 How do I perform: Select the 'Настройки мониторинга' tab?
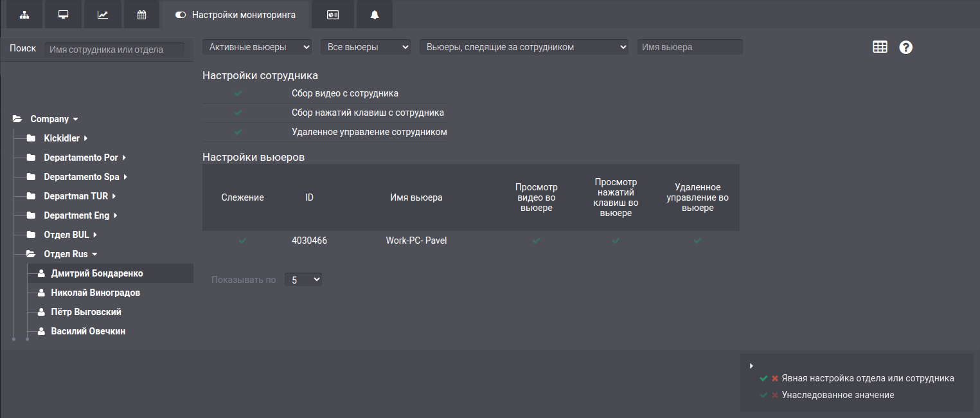point(236,15)
